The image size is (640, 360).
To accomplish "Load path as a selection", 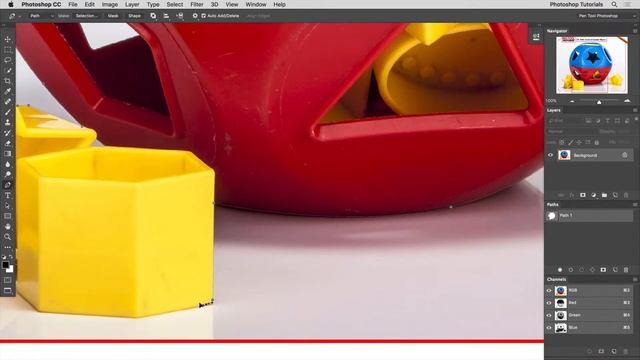I will [x=581, y=270].
